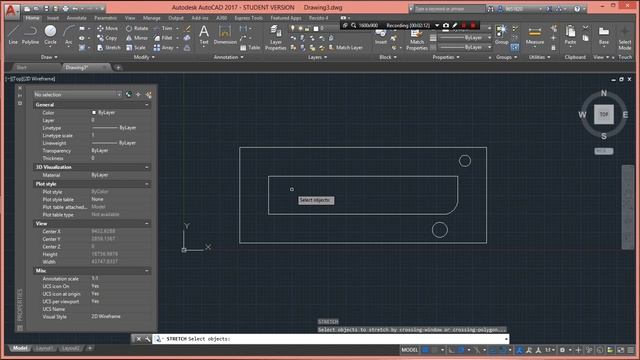
Task: Expand the Draw panel dropdown
Action: tap(49, 57)
